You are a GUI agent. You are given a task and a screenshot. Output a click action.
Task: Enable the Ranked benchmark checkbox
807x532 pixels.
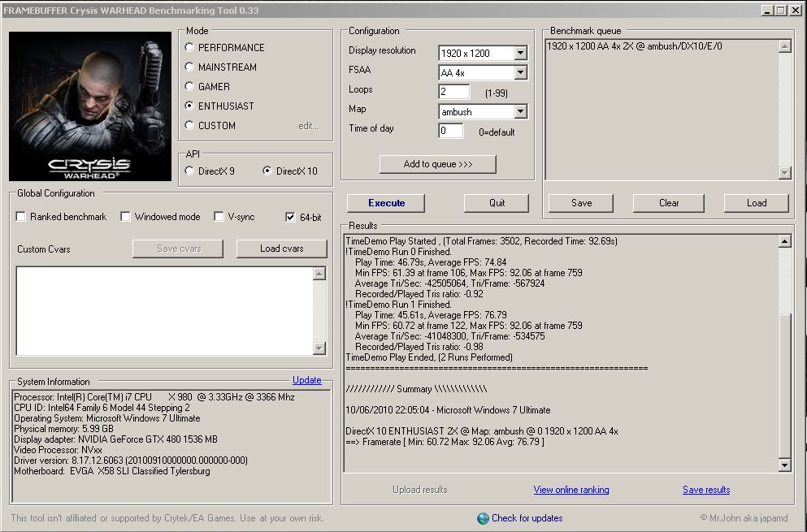(20, 217)
